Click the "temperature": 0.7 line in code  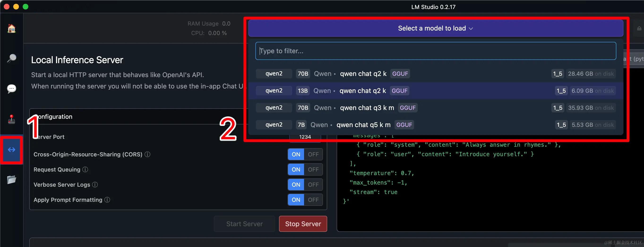click(x=382, y=173)
